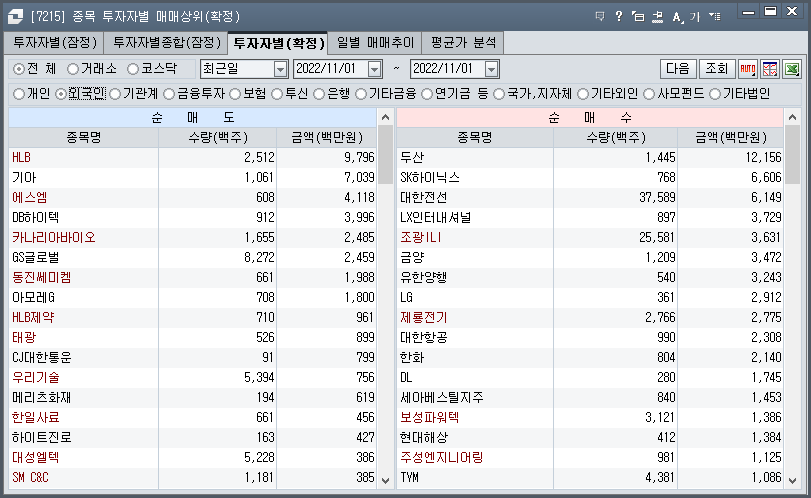Switch to 평균가 분석 tab
Screen dimensions: 811x498
click(x=463, y=43)
